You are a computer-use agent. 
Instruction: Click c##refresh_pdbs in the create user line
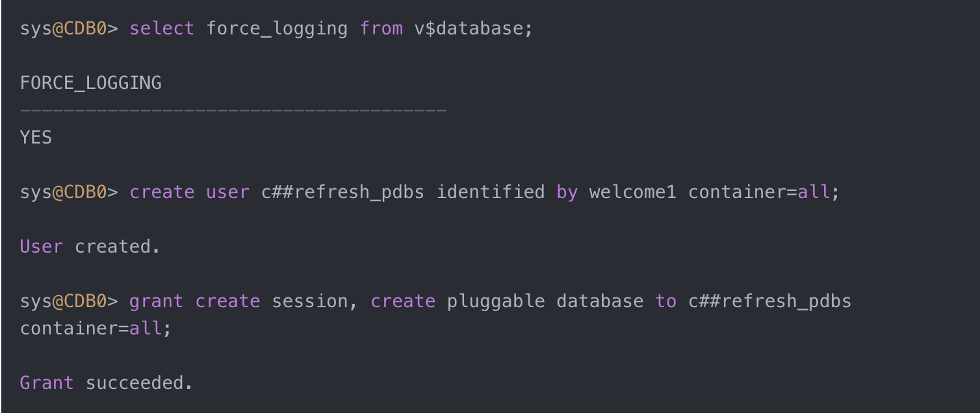coord(342,193)
